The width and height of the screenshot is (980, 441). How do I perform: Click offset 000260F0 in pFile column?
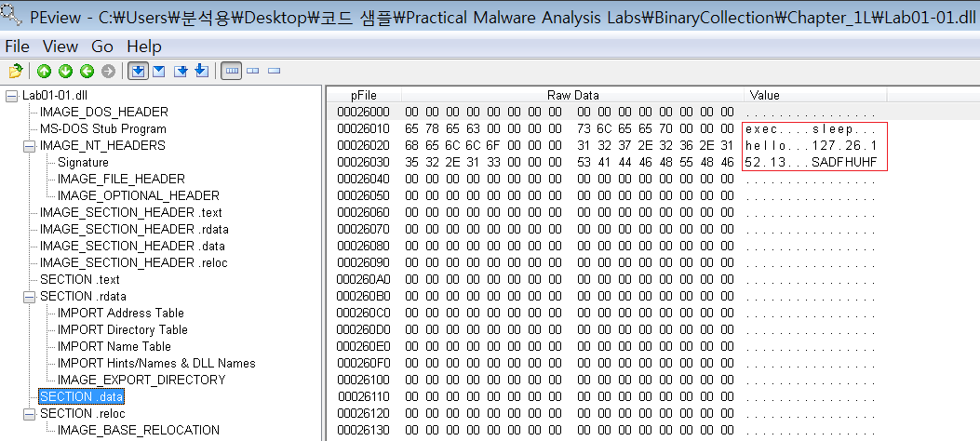click(363, 363)
